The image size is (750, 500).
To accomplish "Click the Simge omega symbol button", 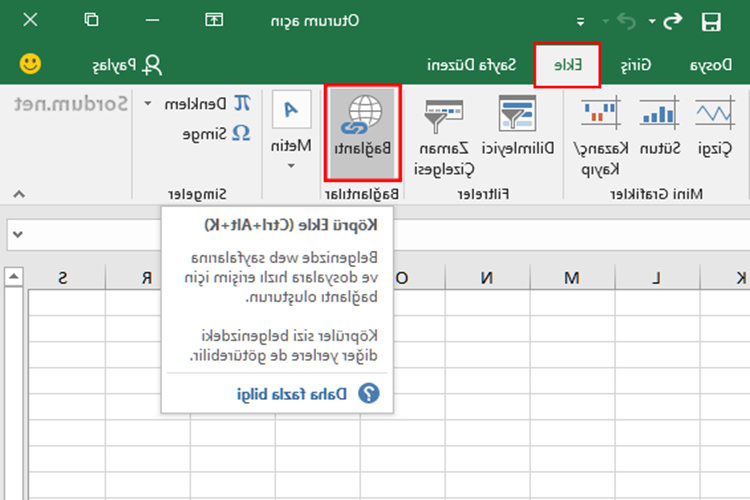I will pyautogui.click(x=217, y=133).
